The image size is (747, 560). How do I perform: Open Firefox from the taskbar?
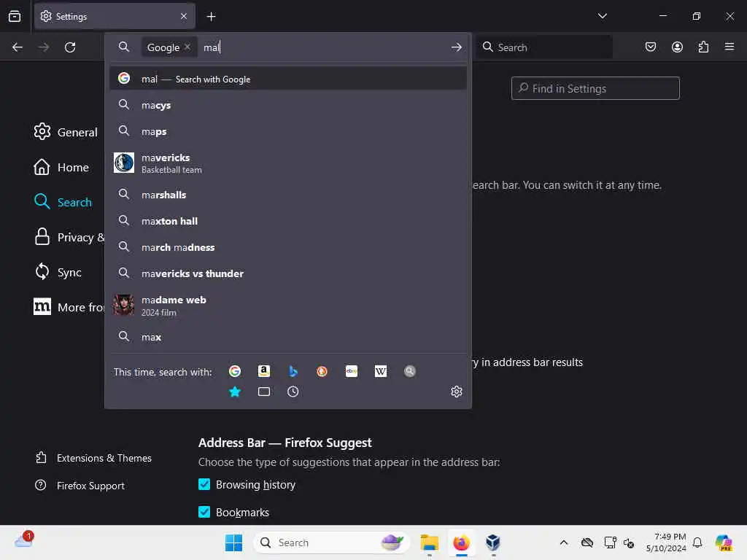(461, 542)
